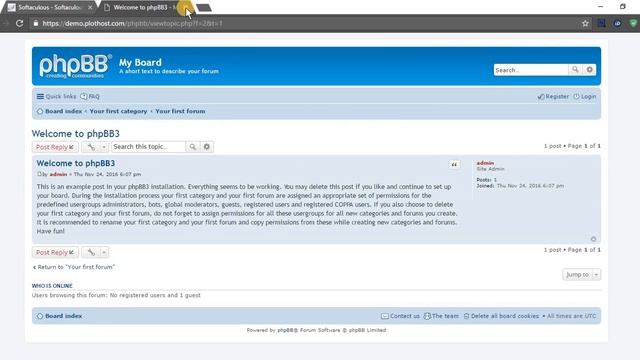
Task: Open Your first forum breadcrumb
Action: [180, 111]
